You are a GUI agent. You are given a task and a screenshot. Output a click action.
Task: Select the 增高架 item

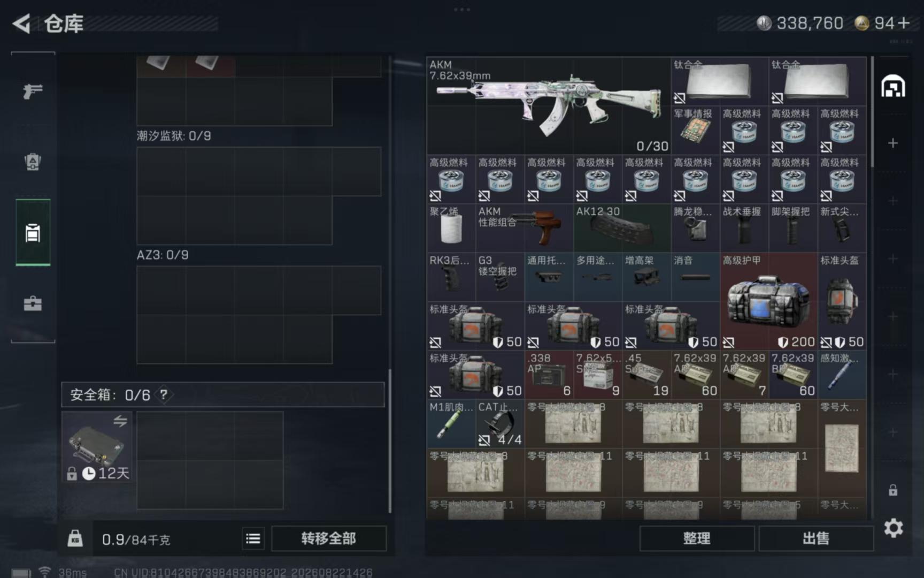[x=646, y=277]
